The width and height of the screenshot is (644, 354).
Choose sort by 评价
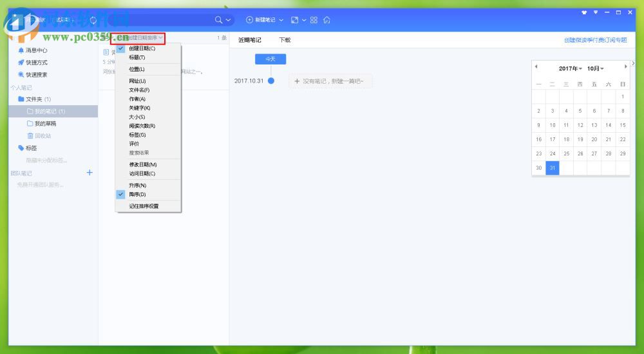[148, 144]
